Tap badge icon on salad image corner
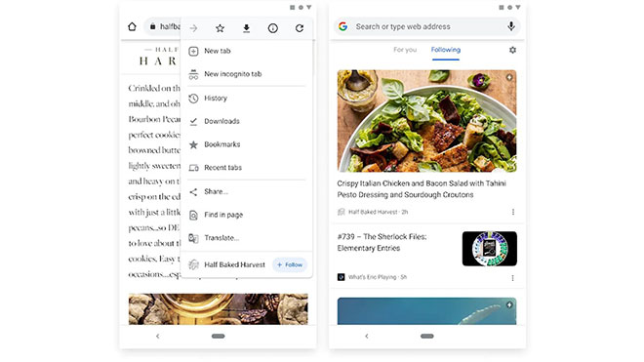Viewport: 644px width, 362px height. click(x=509, y=77)
